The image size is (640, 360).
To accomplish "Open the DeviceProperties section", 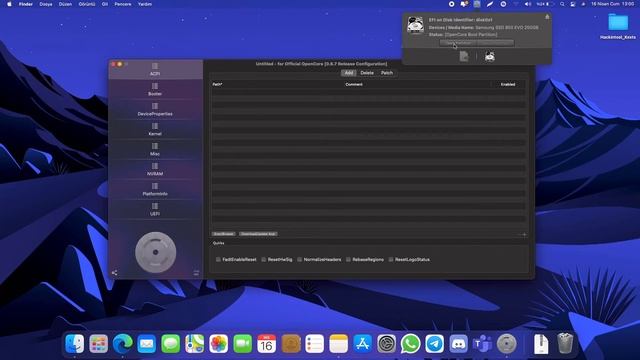I will (155, 109).
